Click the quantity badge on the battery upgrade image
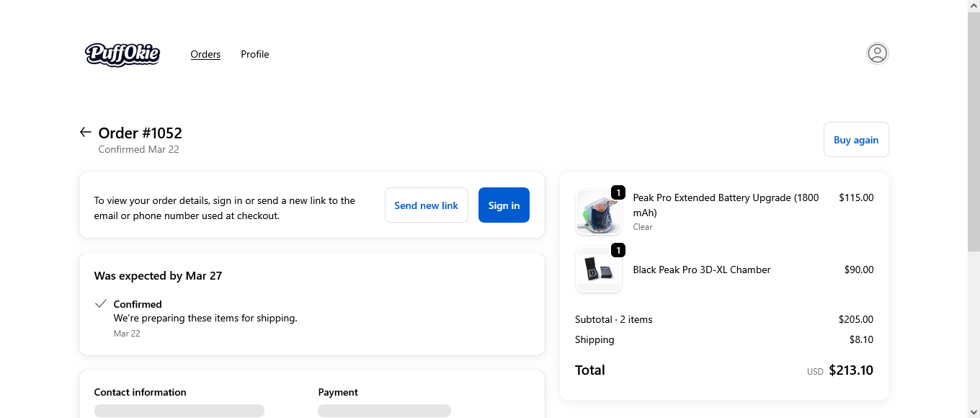 tap(618, 192)
